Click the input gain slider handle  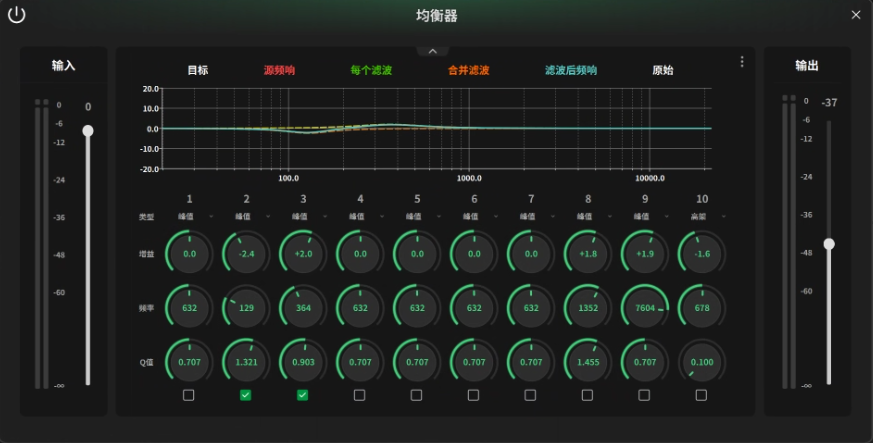[x=88, y=131]
